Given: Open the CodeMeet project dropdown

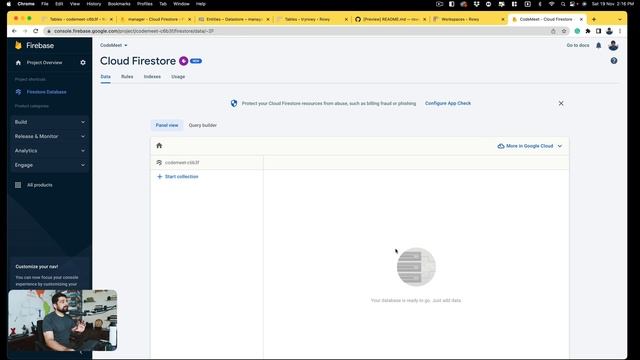Looking at the screenshot, I should coord(114,45).
